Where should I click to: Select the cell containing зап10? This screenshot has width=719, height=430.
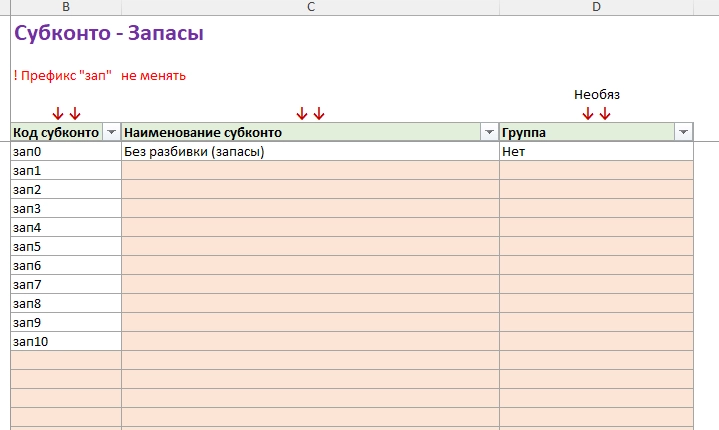coord(66,342)
